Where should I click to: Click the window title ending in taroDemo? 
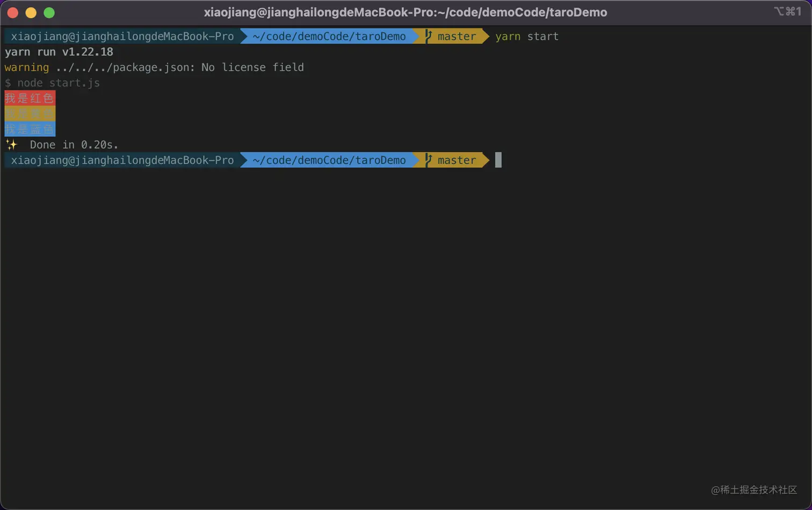click(405, 12)
